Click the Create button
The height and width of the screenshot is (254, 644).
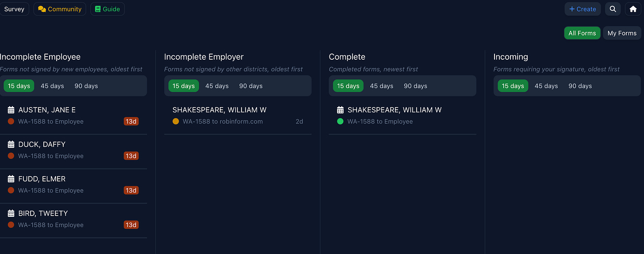tap(583, 9)
